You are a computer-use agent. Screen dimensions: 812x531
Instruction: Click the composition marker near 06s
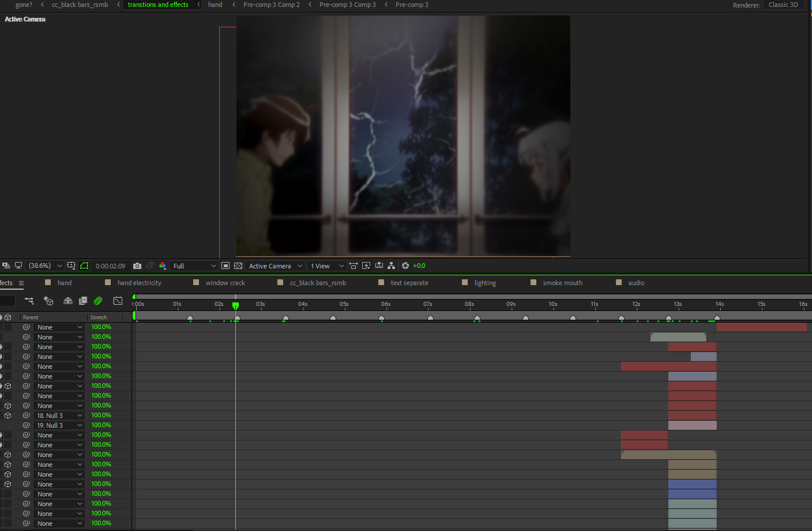[x=381, y=318]
